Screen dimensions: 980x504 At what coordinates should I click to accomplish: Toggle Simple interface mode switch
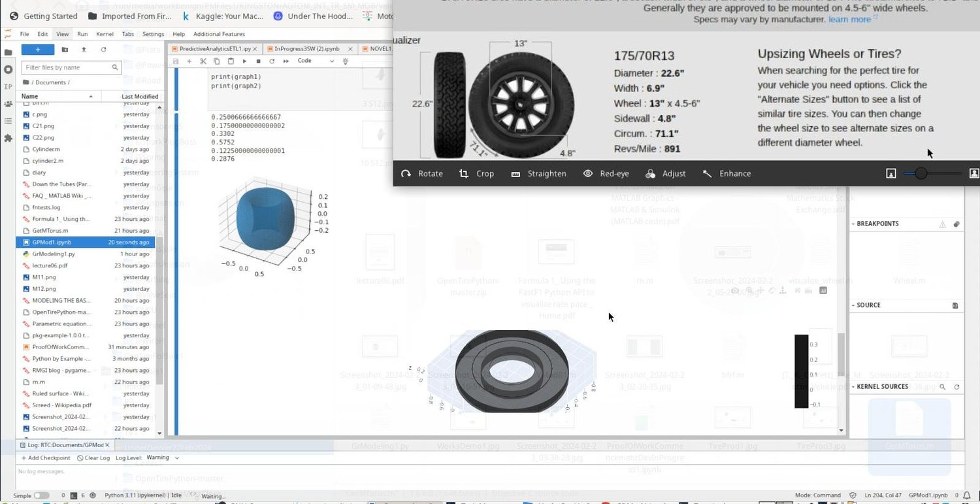point(41,496)
